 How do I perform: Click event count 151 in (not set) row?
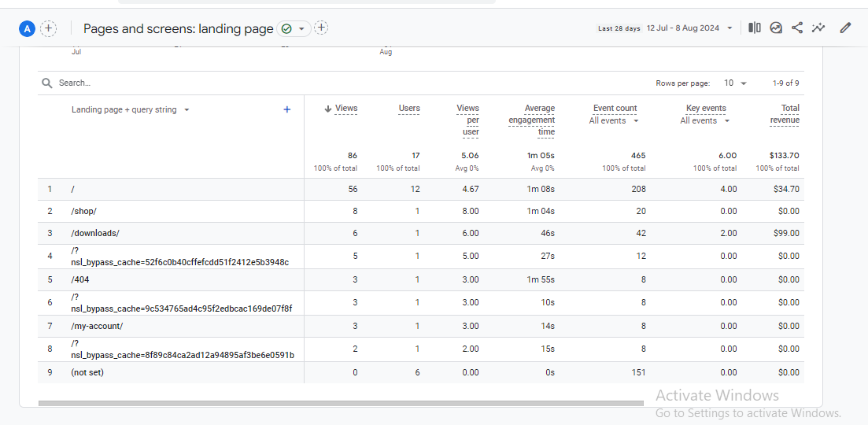(x=639, y=373)
